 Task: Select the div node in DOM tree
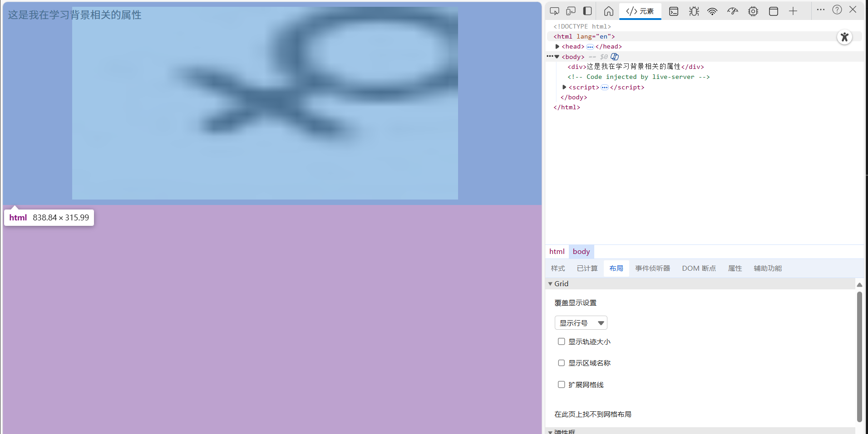coord(636,67)
